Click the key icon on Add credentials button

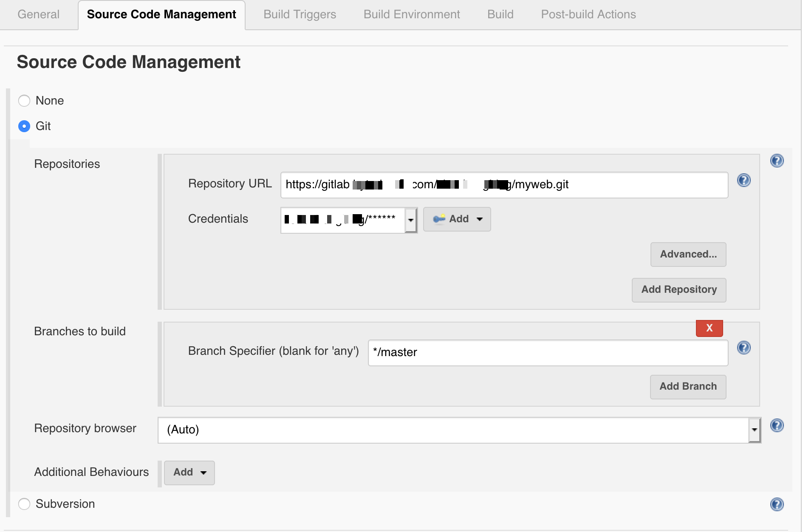(x=440, y=219)
